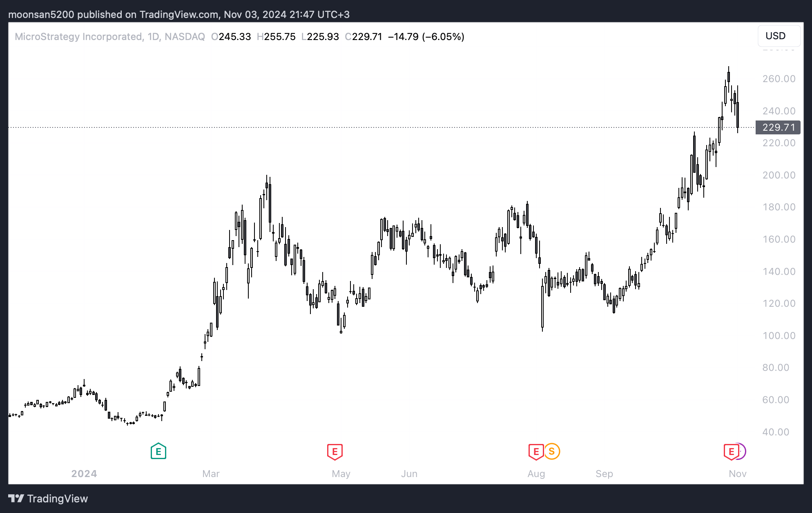Click the Mar time axis label

211,474
